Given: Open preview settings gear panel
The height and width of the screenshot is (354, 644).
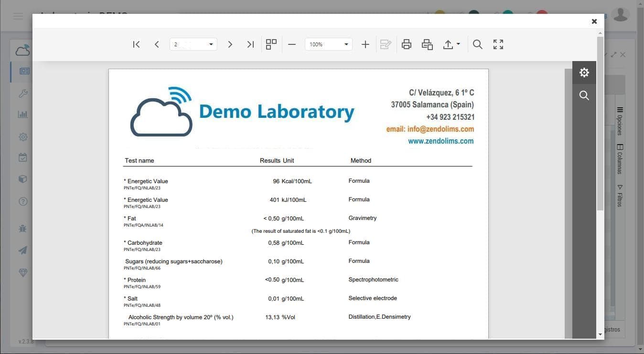Looking at the screenshot, I should (x=584, y=73).
